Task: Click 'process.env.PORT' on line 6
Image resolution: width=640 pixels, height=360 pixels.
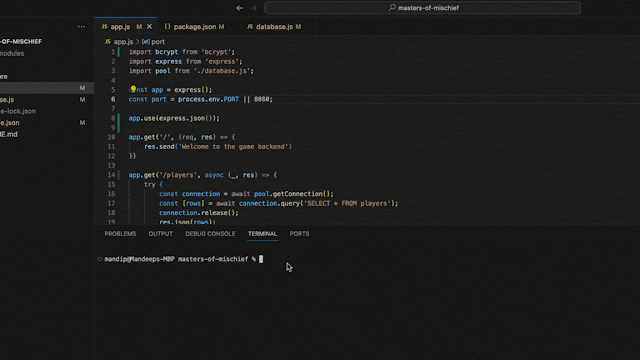Action: [208, 99]
